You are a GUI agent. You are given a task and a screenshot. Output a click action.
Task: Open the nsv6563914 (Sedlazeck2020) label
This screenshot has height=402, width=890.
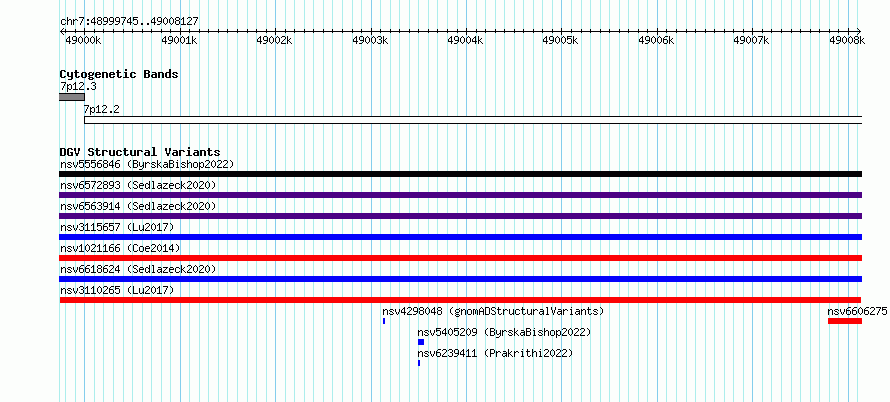(138, 206)
